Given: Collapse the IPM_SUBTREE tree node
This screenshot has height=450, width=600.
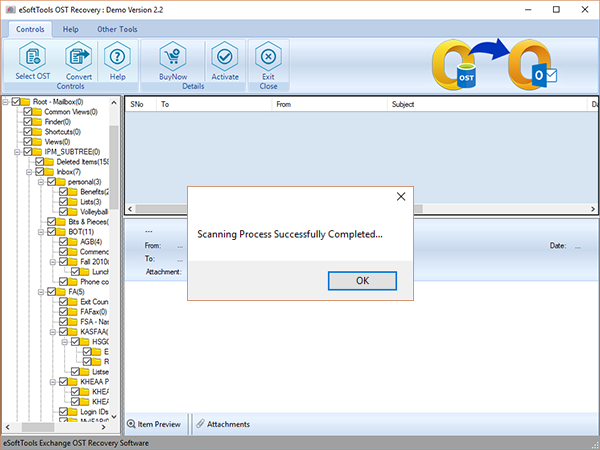Looking at the screenshot, I should [17, 152].
